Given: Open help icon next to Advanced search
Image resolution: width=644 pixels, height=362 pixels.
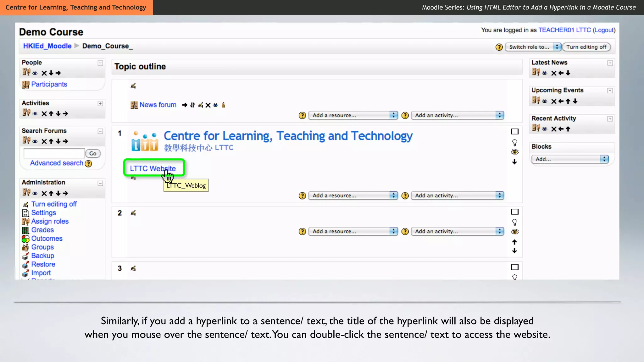Looking at the screenshot, I should pos(89,164).
